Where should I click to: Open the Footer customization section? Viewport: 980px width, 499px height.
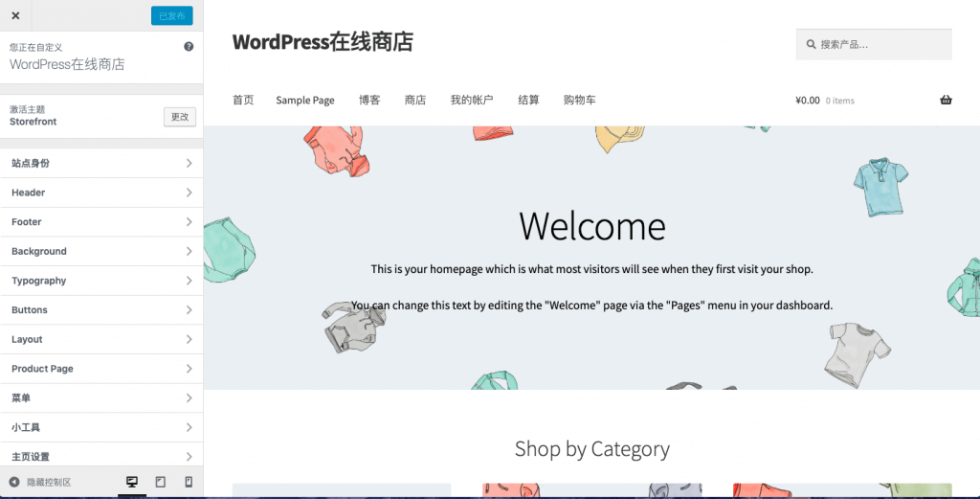point(101,222)
